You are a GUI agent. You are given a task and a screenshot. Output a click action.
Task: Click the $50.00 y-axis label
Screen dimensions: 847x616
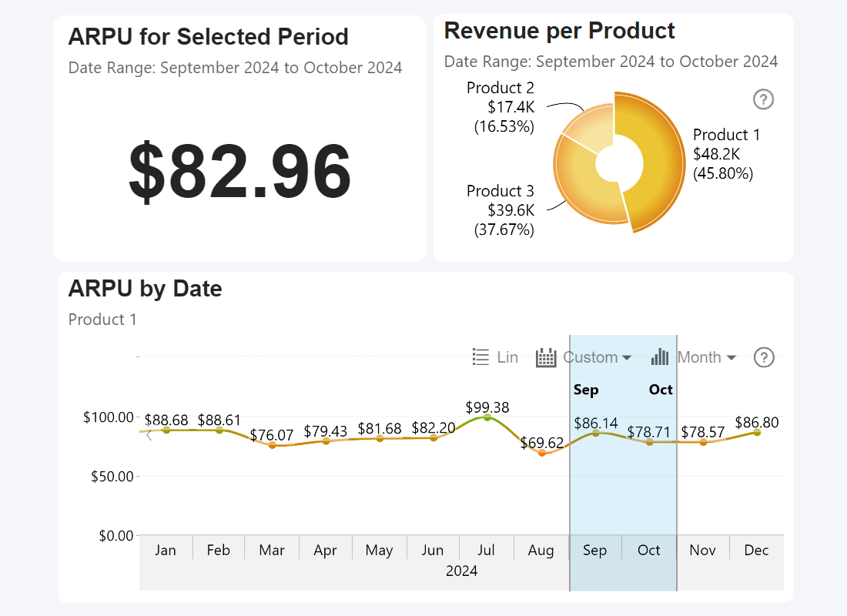pyautogui.click(x=112, y=477)
